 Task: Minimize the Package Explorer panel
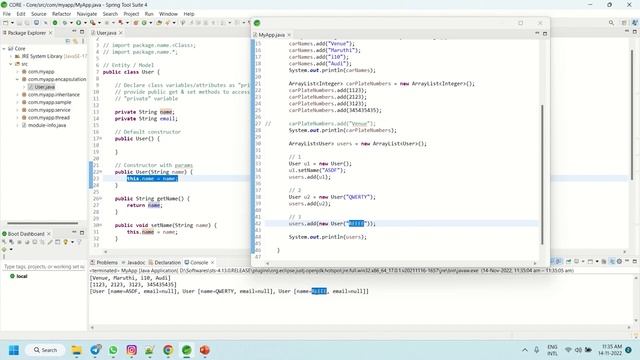74,32
